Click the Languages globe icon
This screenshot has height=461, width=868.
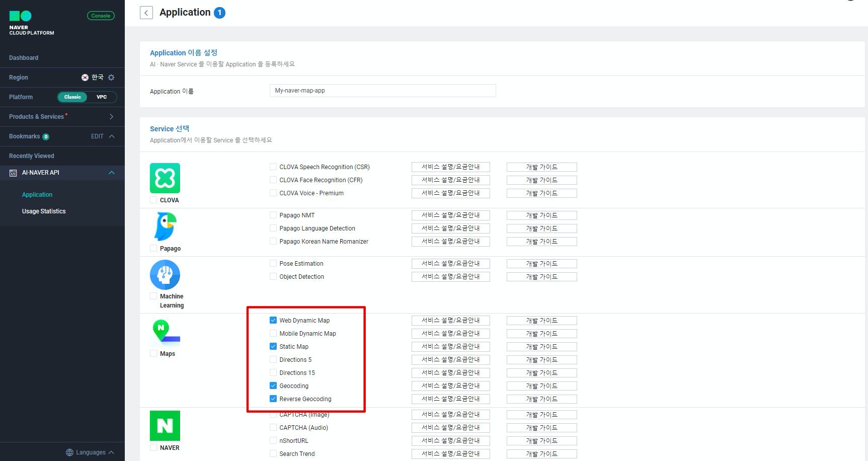click(x=69, y=452)
